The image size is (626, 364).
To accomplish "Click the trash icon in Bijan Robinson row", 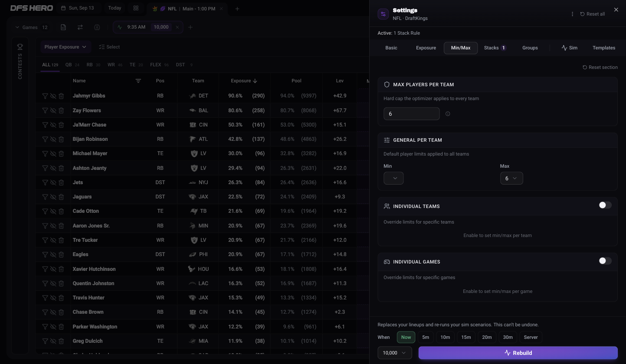I will point(61,139).
